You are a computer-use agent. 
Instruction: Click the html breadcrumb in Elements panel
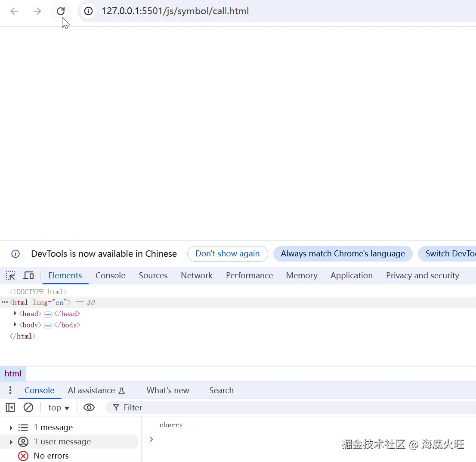12,373
